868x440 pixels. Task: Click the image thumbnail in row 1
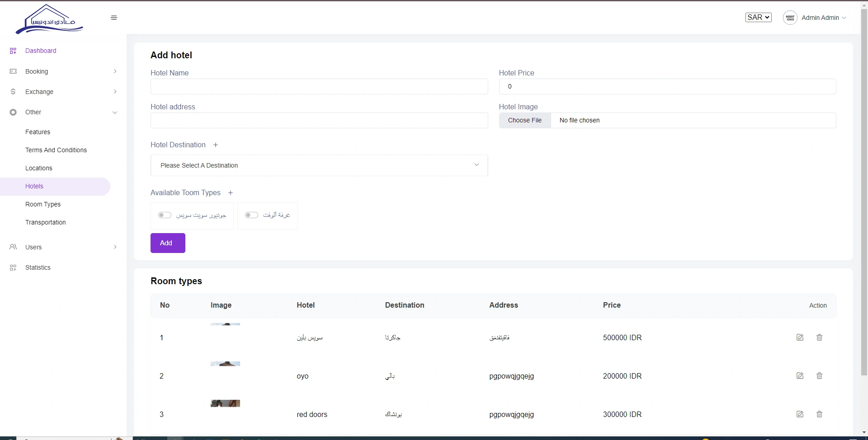click(x=225, y=324)
